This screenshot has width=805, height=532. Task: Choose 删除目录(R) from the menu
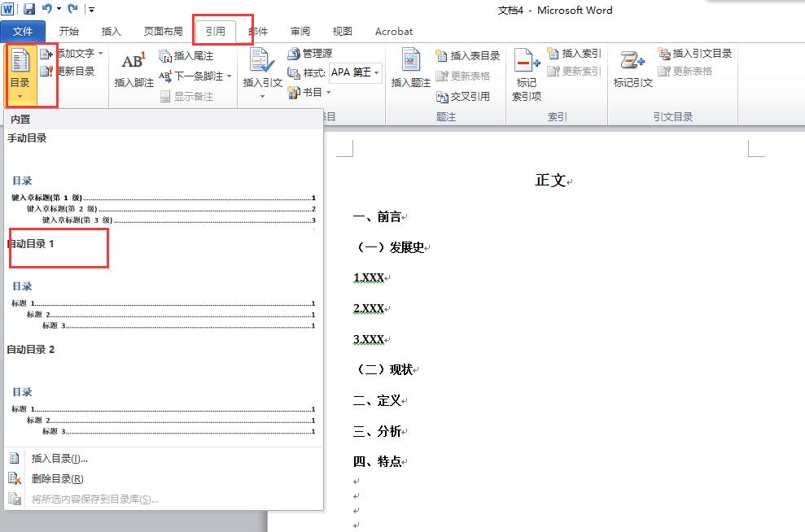click(x=164, y=478)
